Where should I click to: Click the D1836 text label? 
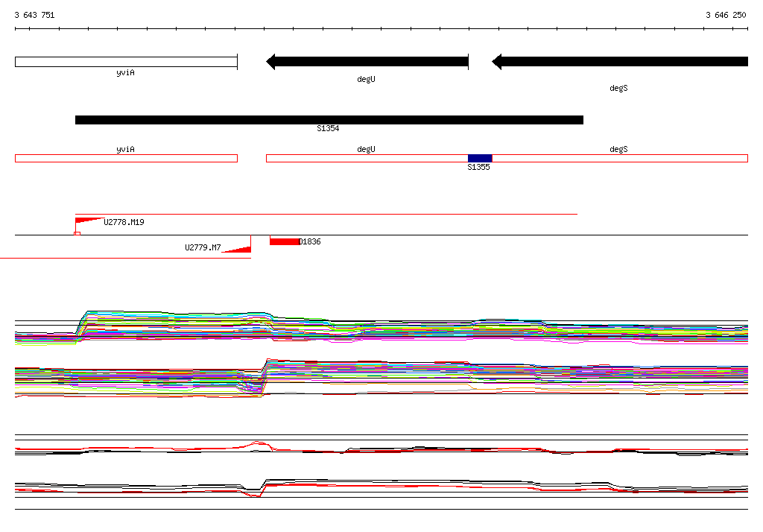pyautogui.click(x=310, y=242)
